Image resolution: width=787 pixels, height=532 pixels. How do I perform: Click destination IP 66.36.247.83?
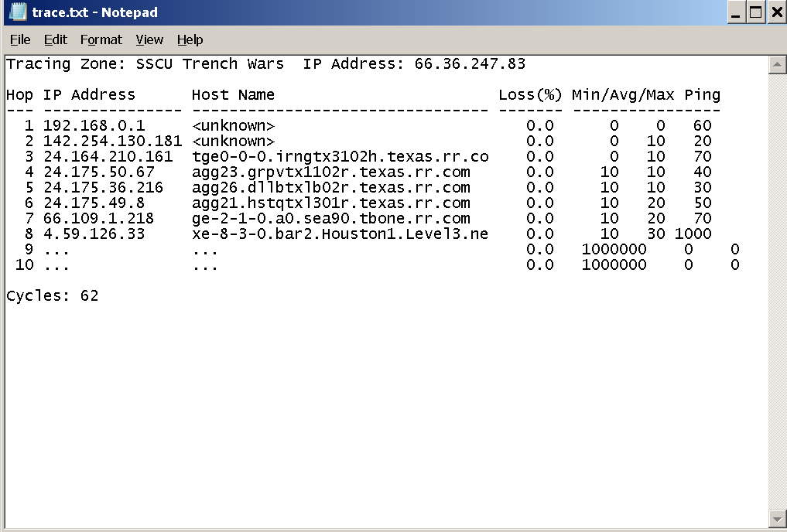(x=470, y=64)
